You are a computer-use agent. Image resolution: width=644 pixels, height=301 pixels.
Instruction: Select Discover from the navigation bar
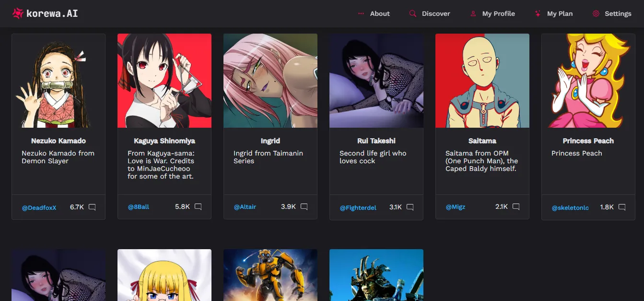click(x=436, y=13)
